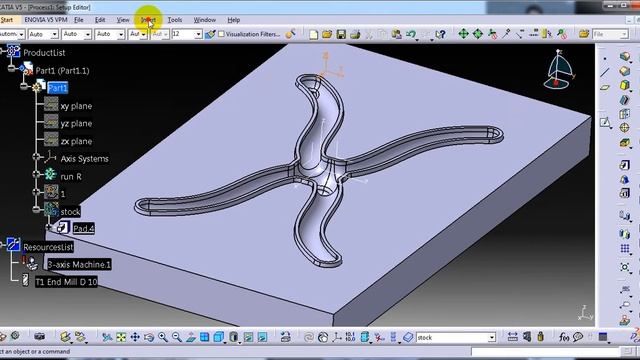
Task: Click the Multi-View window icon
Action: tap(204, 337)
